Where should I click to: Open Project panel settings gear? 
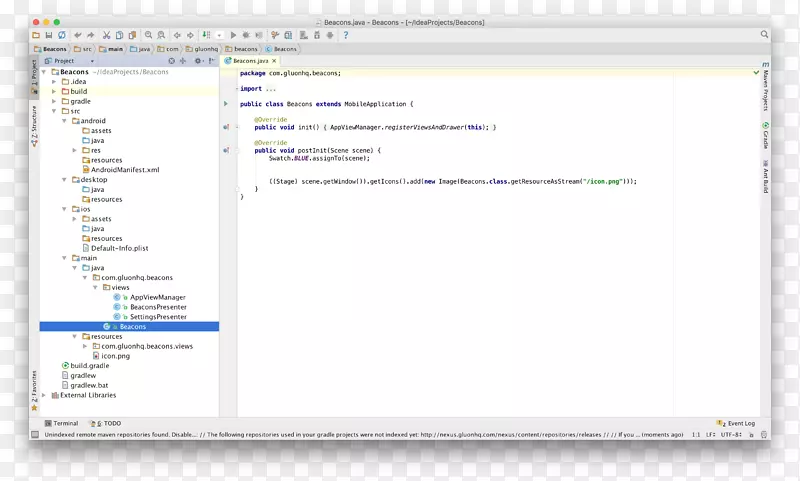197,61
